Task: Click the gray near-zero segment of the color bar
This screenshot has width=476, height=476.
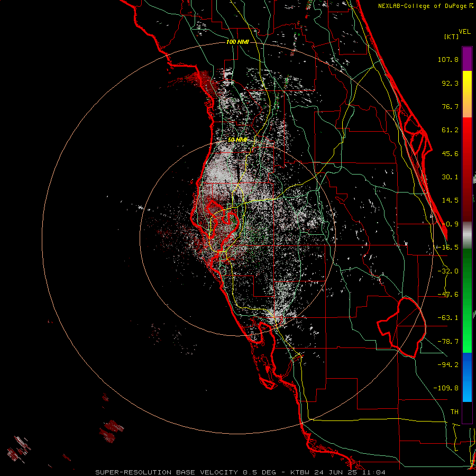Action: click(467, 235)
